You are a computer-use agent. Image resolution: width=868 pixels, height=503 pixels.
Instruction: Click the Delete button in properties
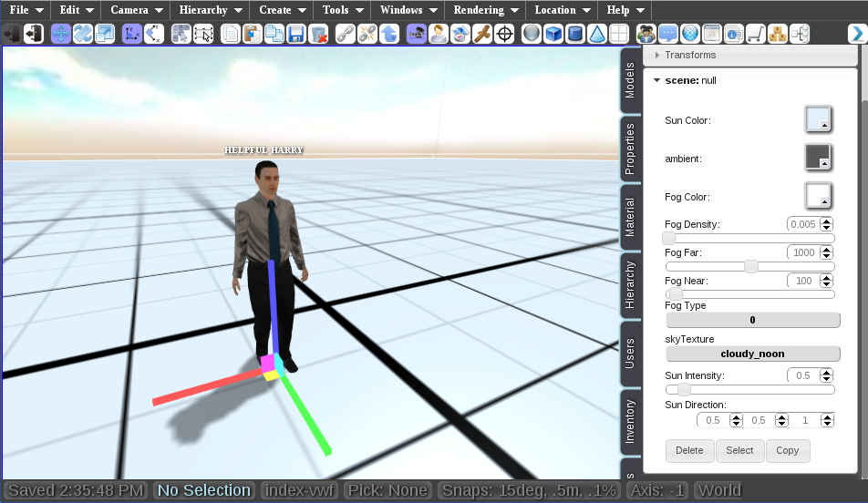pyautogui.click(x=689, y=450)
